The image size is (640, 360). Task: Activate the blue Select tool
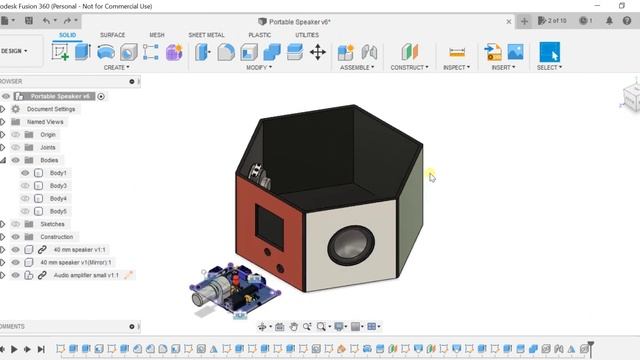coord(549,52)
